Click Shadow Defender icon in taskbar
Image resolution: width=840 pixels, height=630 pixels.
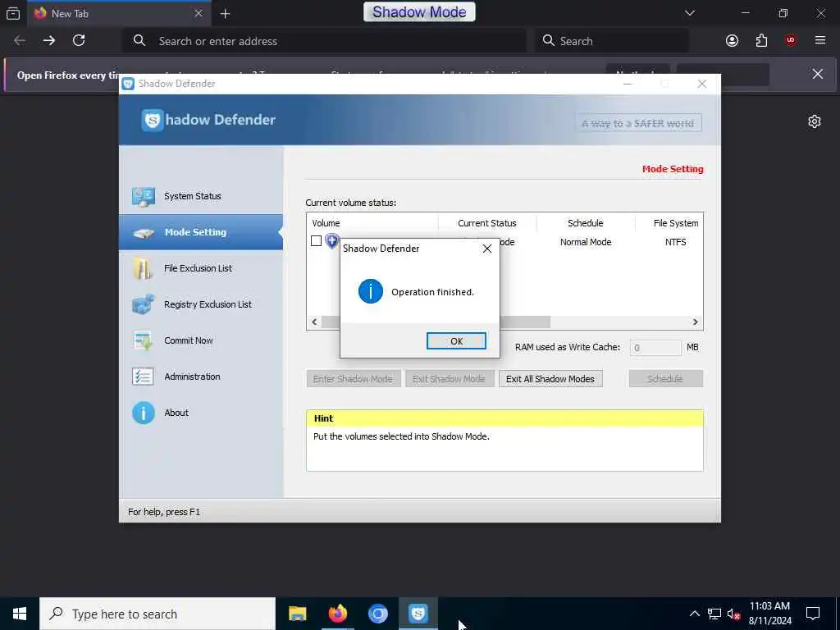[418, 614]
